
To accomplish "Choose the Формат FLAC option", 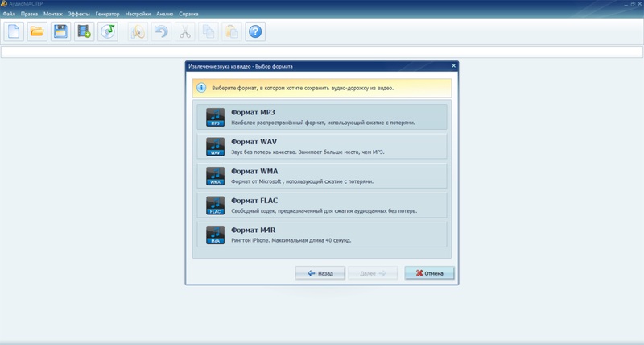I will pos(321,205).
